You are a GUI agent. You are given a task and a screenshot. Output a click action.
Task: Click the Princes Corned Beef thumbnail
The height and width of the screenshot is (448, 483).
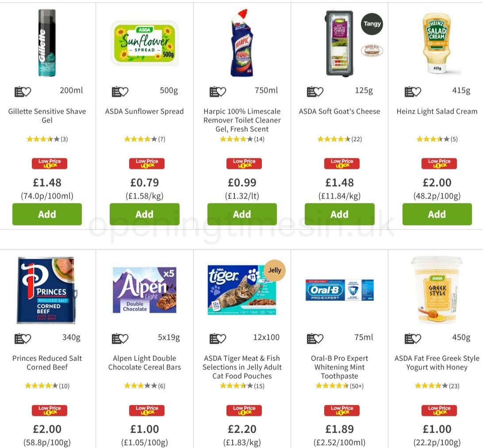(47, 290)
